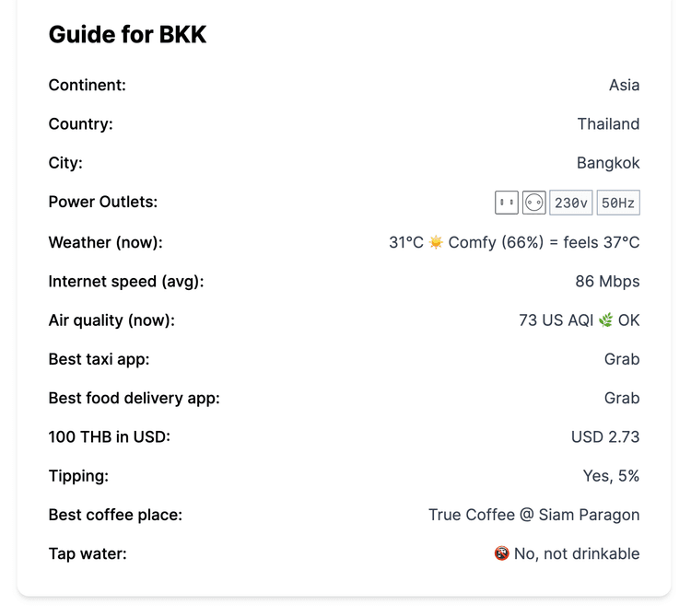This screenshot has width=691, height=616.
Task: Click the 86 Mbps internet speed value
Action: [607, 282]
